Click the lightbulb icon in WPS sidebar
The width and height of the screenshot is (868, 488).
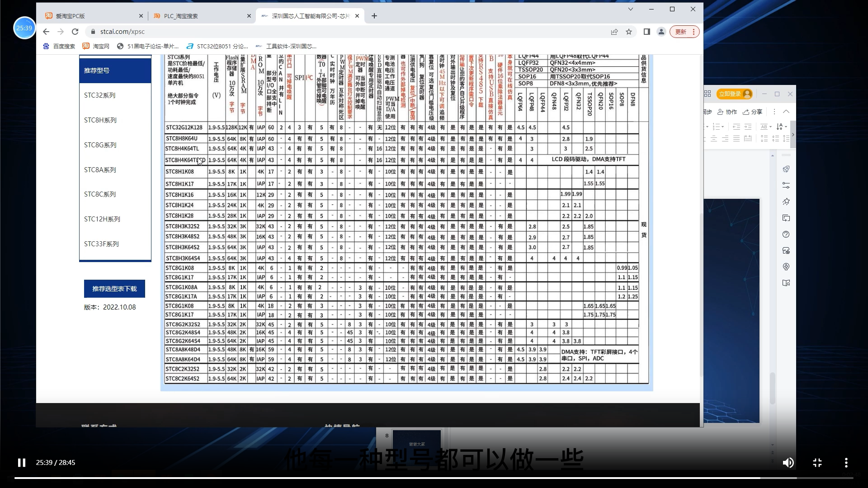pyautogui.click(x=786, y=267)
